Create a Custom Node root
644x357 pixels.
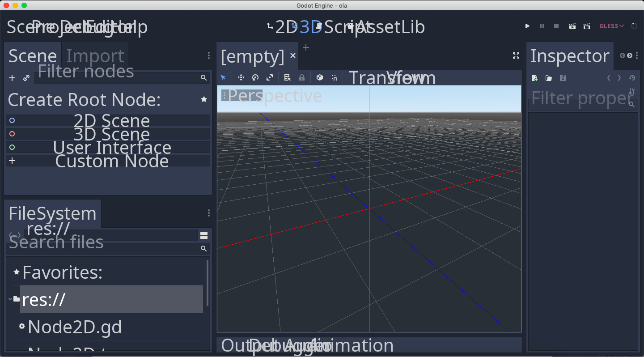(x=108, y=161)
